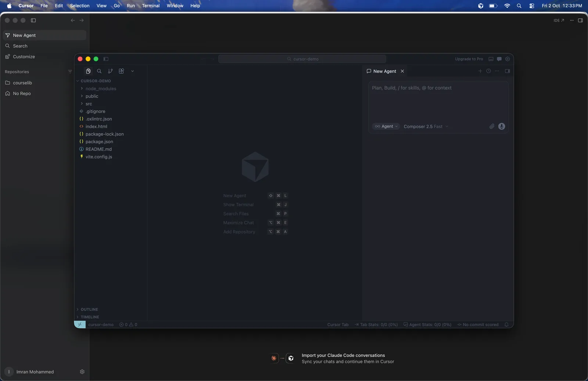Image resolution: width=588 pixels, height=381 pixels.
Task: Toggle the bottom panel layout icon
Action: click(491, 59)
